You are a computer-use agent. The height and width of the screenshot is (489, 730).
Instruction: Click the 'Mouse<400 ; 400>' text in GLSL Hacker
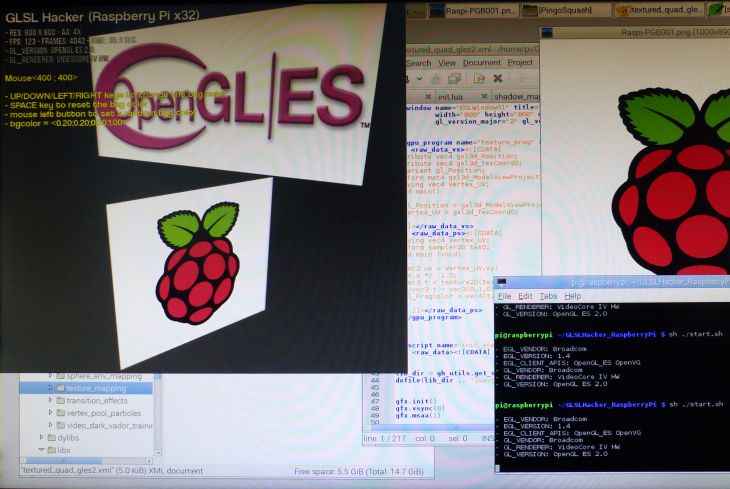[41, 78]
